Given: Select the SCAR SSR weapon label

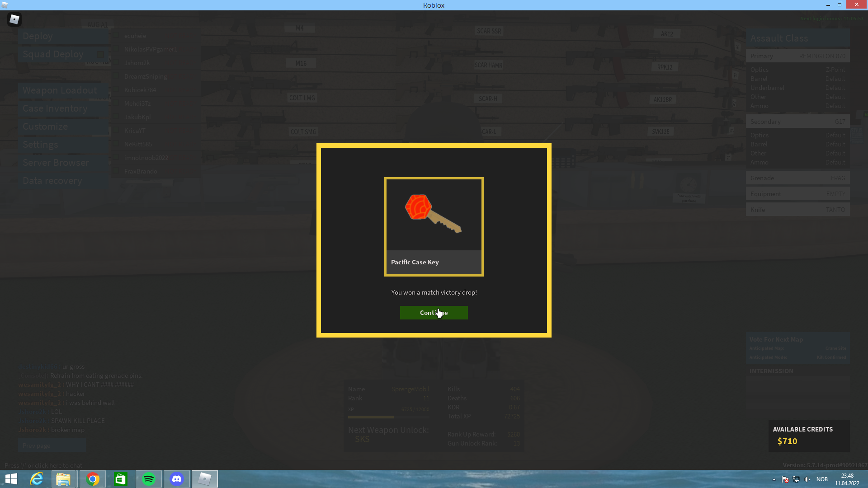Looking at the screenshot, I should click(489, 31).
